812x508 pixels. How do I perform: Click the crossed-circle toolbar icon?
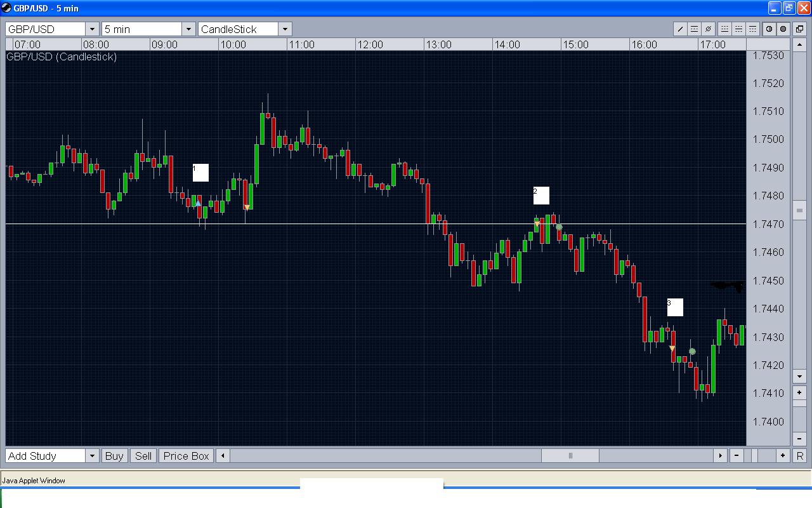click(x=709, y=29)
